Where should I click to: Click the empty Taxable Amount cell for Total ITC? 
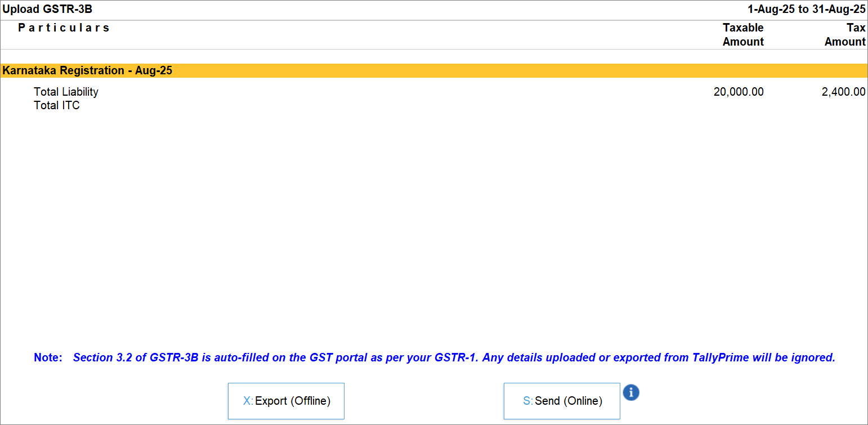(738, 105)
